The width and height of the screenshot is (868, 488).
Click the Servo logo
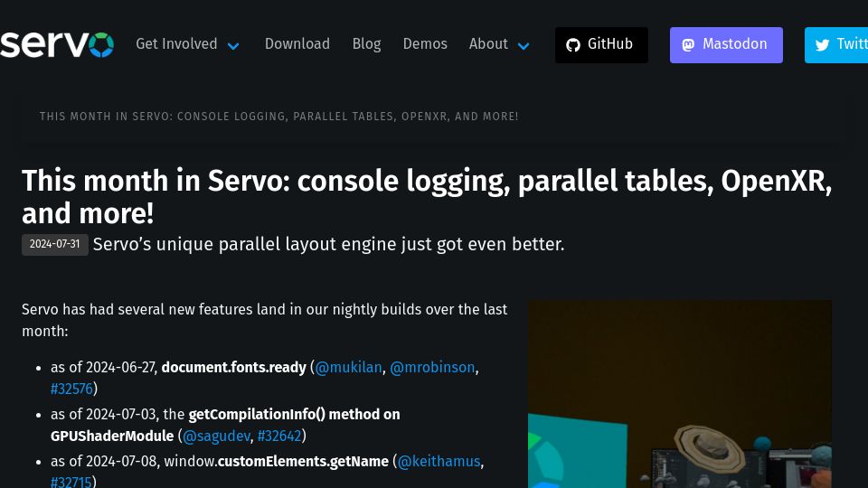pos(57,44)
